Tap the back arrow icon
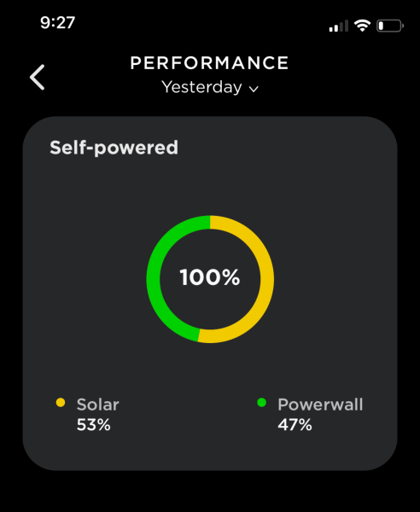The width and height of the screenshot is (420, 512). click(x=38, y=77)
